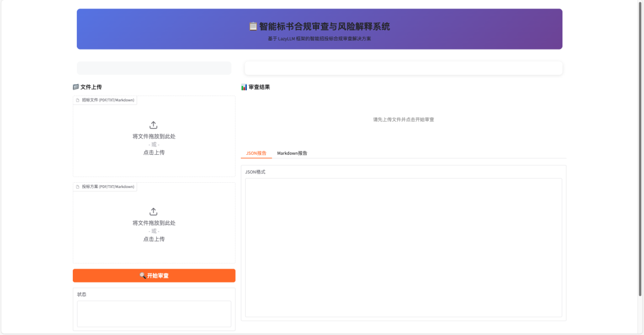
Task: Click the header title 智能标书合规审查与风险解释系统
Action: (x=324, y=26)
